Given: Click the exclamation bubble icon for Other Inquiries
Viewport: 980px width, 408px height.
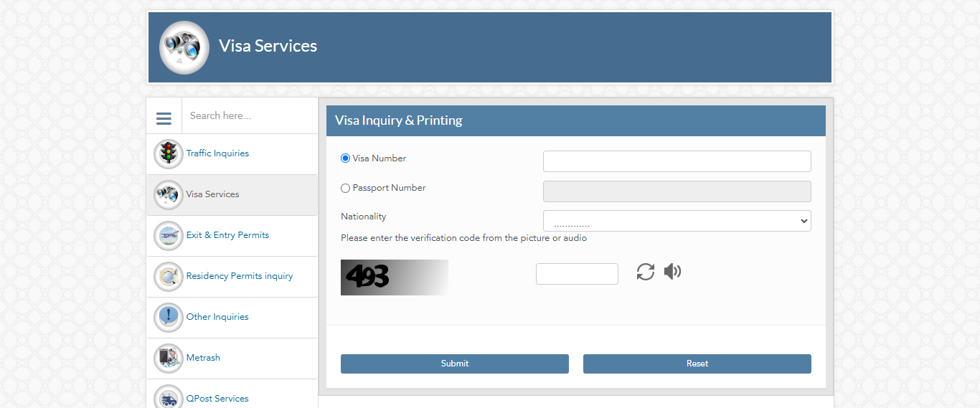Looking at the screenshot, I should pos(169,317).
